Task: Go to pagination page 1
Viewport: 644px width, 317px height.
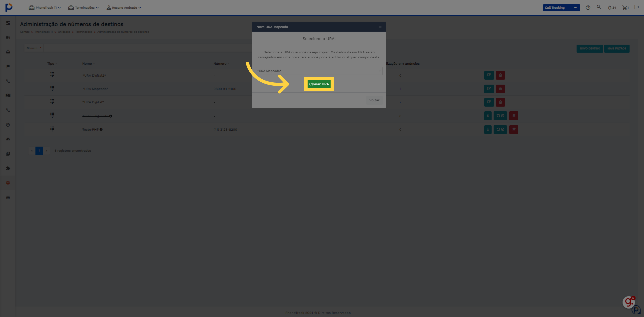Action: pos(39,151)
